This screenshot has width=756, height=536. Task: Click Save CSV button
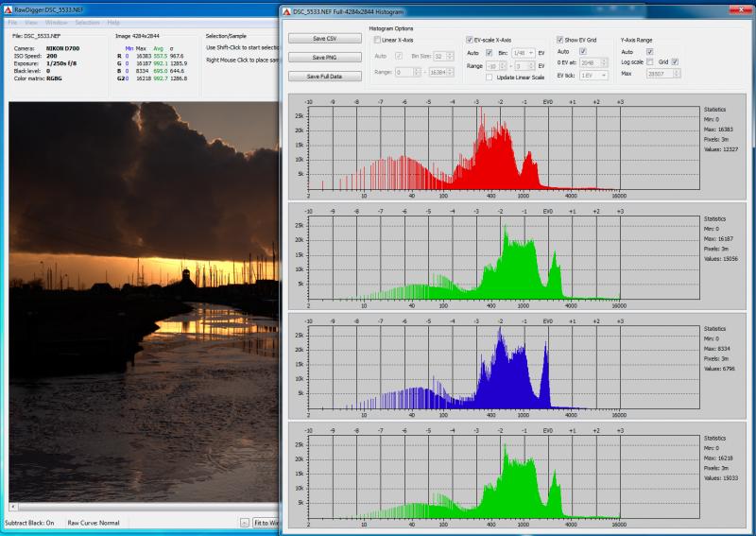click(325, 38)
